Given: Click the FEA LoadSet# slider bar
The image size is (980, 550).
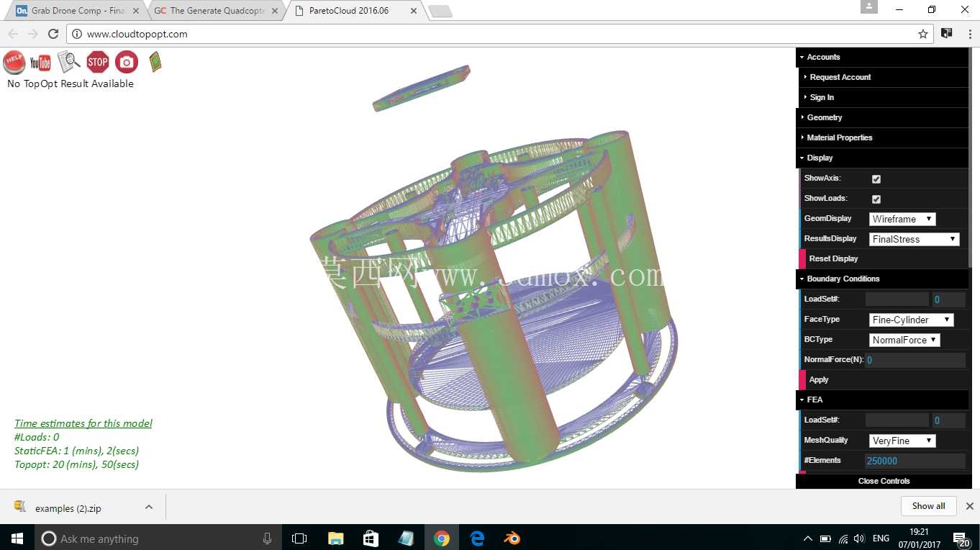Looking at the screenshot, I should point(897,420).
